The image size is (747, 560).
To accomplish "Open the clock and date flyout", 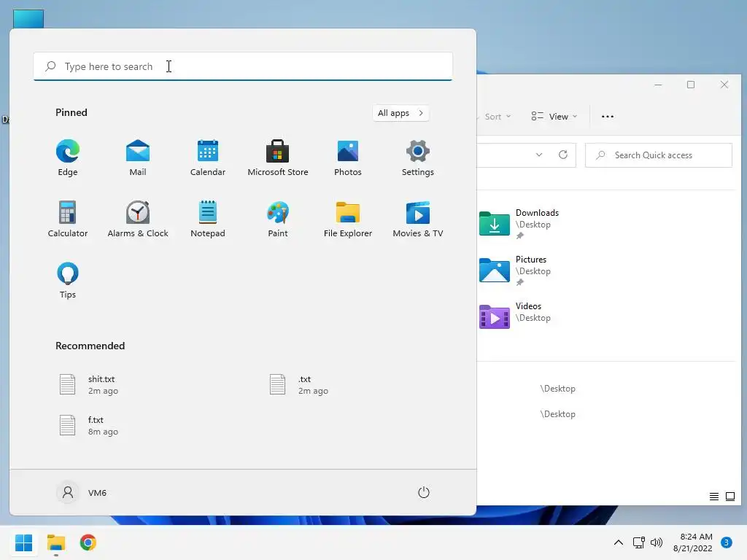I will tap(693, 542).
